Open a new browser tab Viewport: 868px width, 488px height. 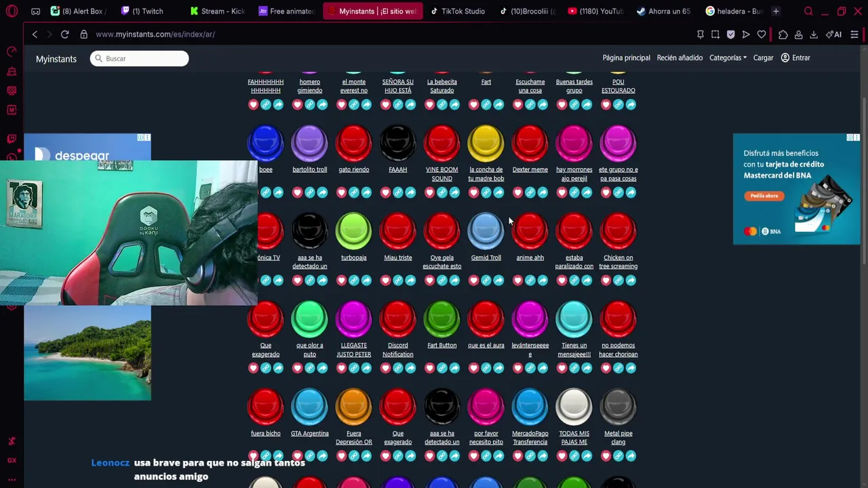776,11
